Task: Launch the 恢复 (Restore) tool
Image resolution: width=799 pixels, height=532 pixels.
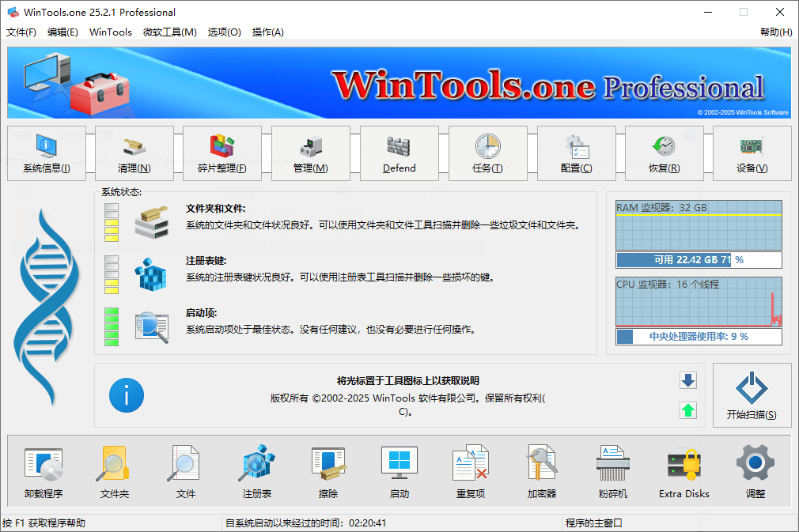Action: [665, 153]
